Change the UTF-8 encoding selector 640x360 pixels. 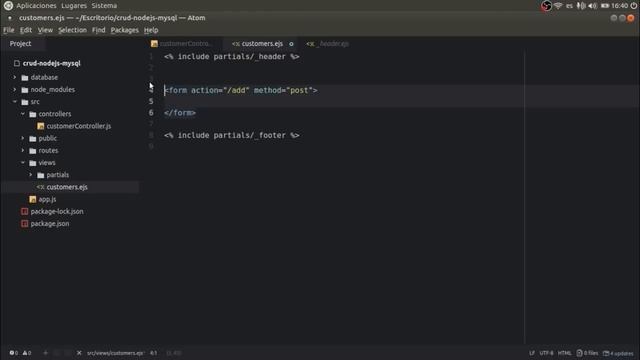(x=546, y=353)
